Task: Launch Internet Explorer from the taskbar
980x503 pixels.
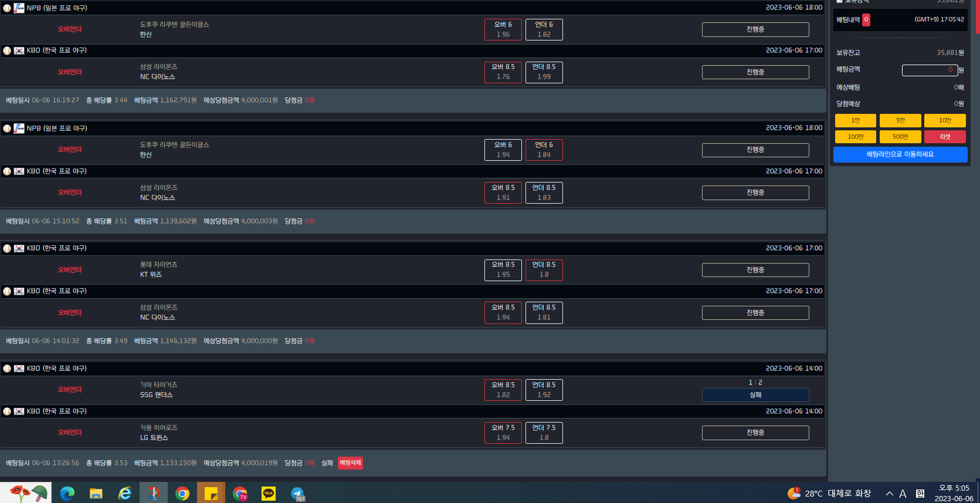Action: point(124,494)
